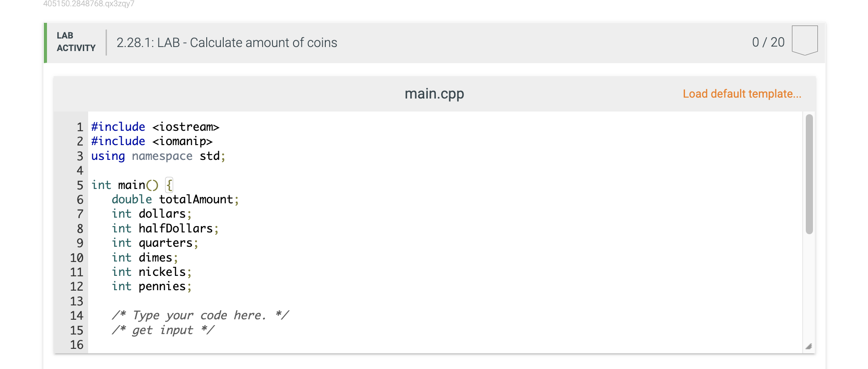Click the main.cpp file title header
Screen dimensions: 868x369
pyautogui.click(x=434, y=94)
